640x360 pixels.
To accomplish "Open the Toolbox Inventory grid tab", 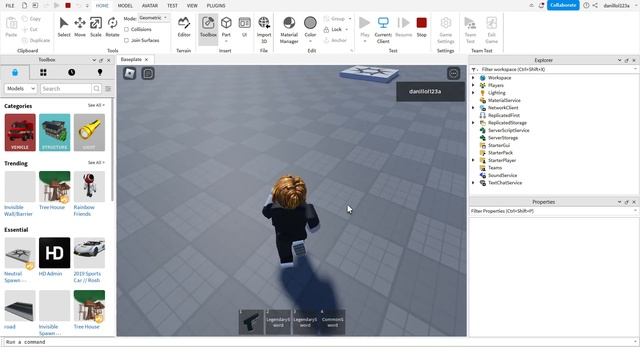I will pos(43,72).
